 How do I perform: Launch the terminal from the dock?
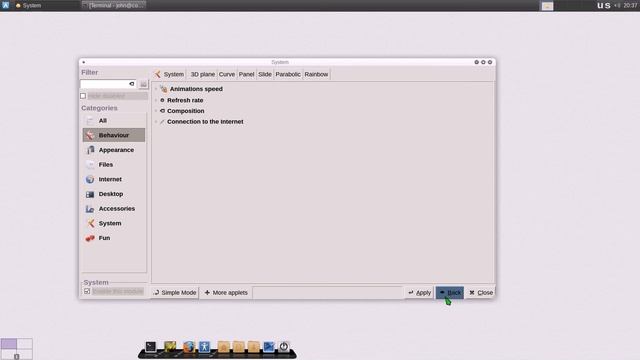[x=151, y=347]
